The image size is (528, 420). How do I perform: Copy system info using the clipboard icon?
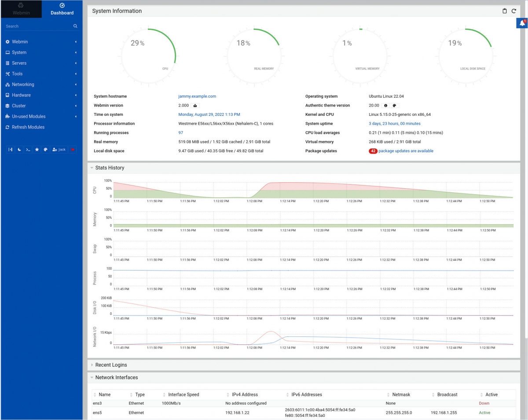click(x=504, y=11)
